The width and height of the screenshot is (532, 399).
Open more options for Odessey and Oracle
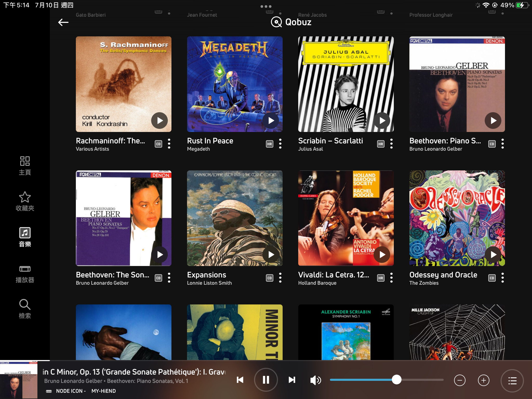click(503, 278)
